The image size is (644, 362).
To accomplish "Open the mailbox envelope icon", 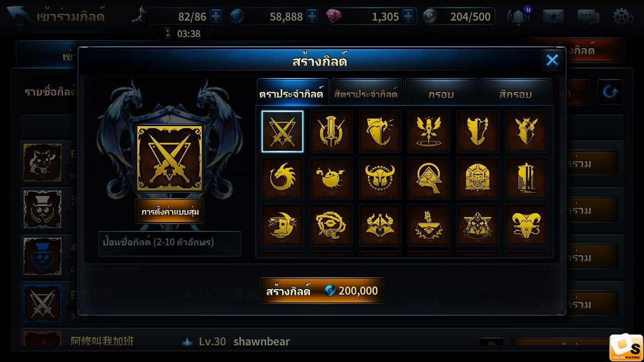I will [553, 17].
